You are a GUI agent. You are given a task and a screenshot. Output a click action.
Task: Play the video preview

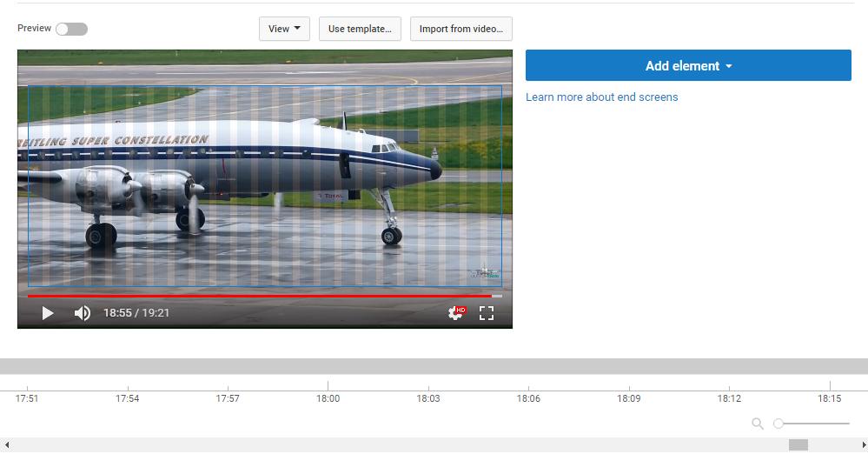point(48,313)
